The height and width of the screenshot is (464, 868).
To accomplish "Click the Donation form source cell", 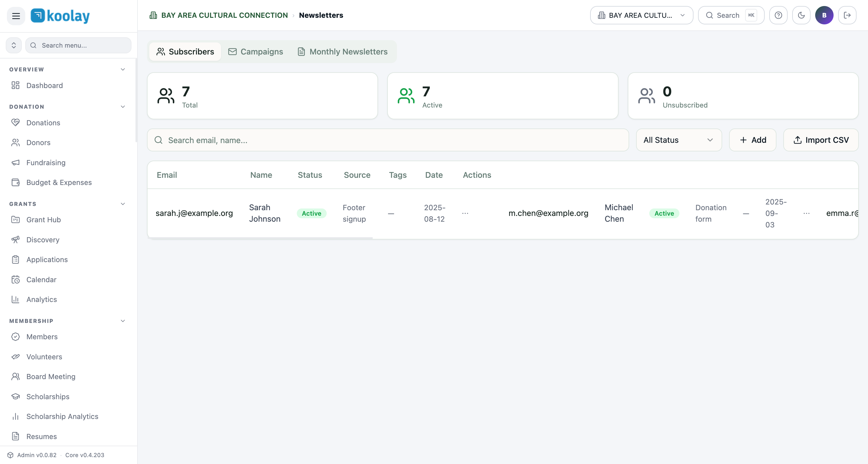I will [711, 213].
